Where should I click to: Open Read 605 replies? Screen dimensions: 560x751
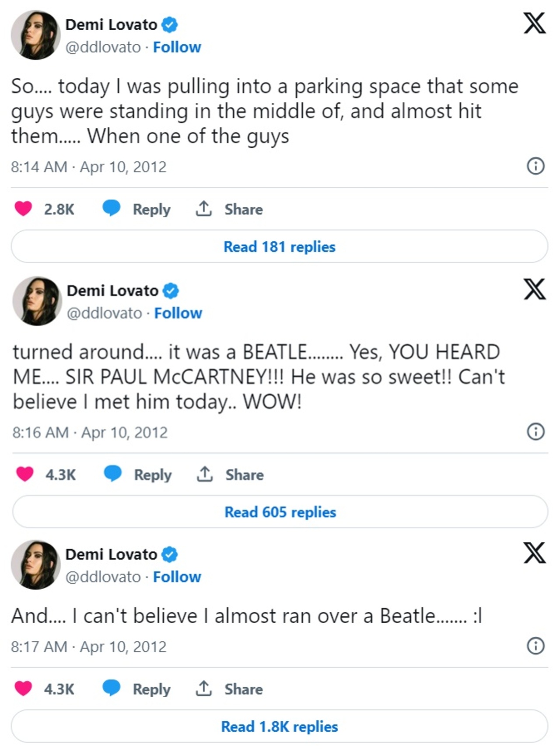[x=280, y=512]
